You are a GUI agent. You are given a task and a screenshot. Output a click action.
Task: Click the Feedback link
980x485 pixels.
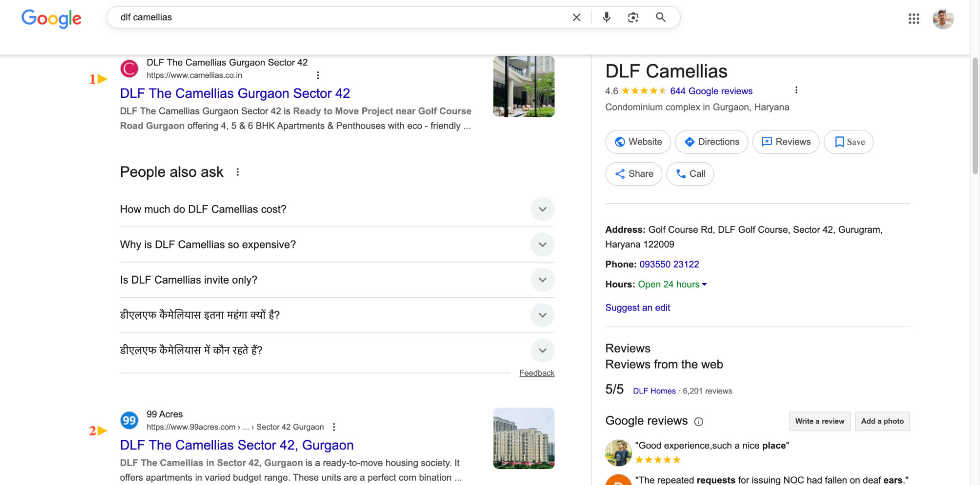(537, 373)
